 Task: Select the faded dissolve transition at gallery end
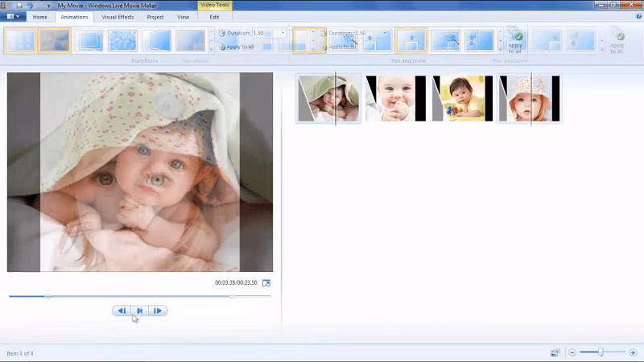[x=191, y=41]
